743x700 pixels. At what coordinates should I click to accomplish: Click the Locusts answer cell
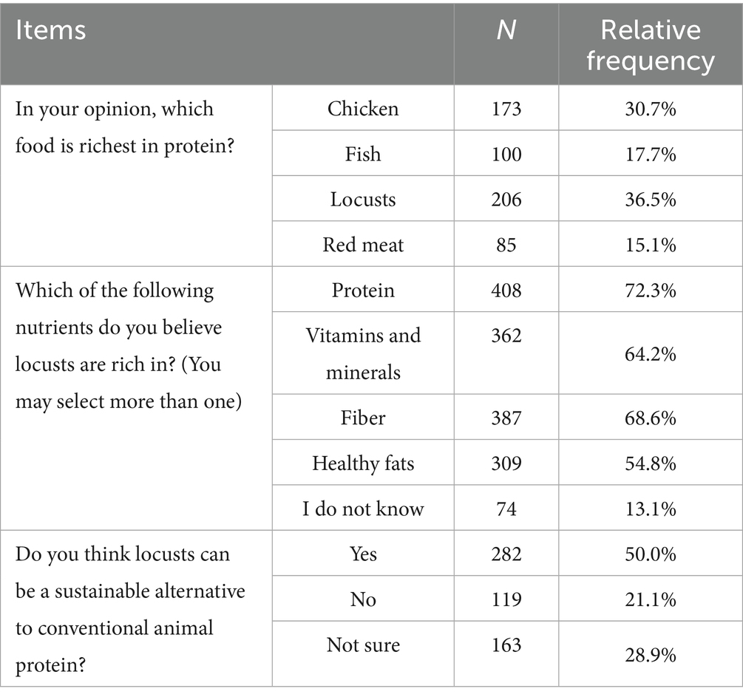pos(363,200)
